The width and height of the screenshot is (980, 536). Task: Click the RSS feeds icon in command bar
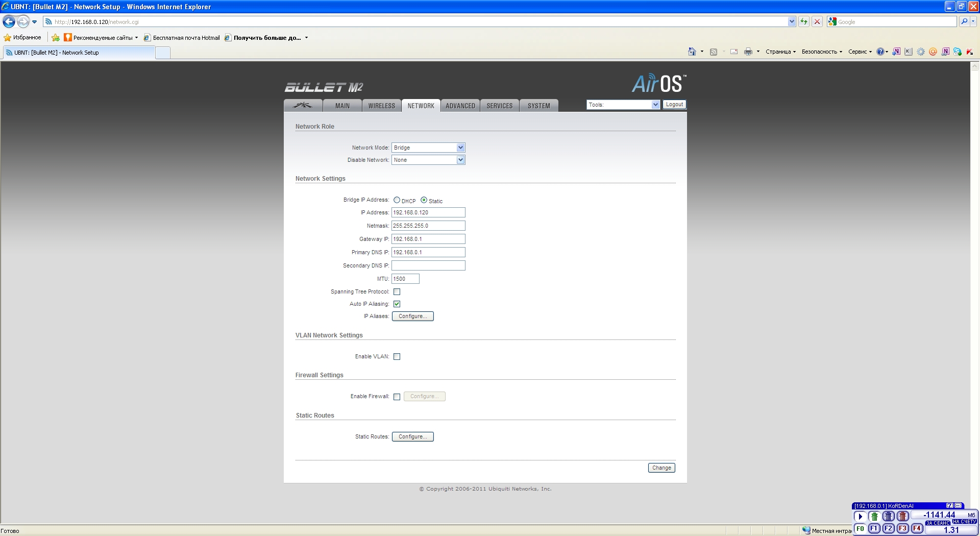(x=714, y=52)
